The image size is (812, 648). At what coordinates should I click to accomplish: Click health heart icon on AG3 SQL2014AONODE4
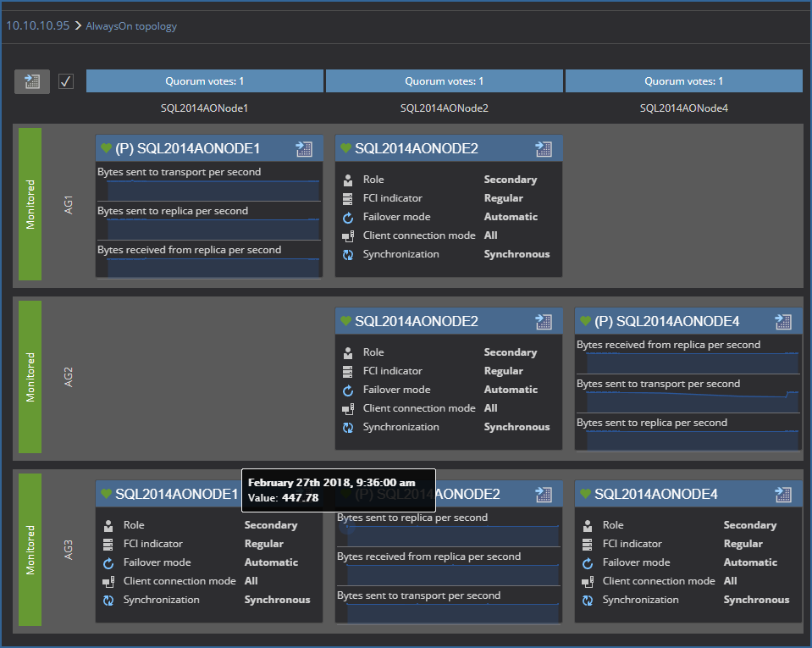586,494
